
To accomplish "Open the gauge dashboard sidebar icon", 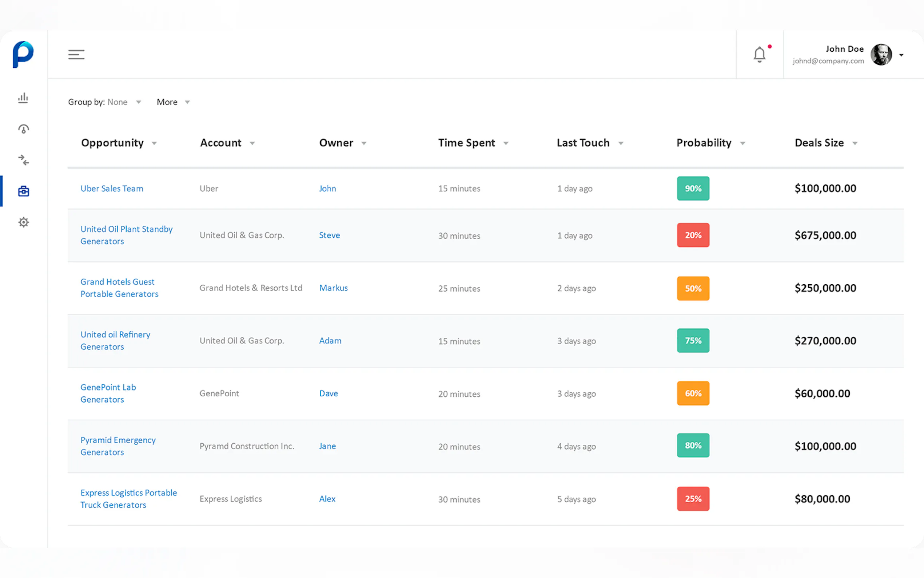I will (x=23, y=129).
